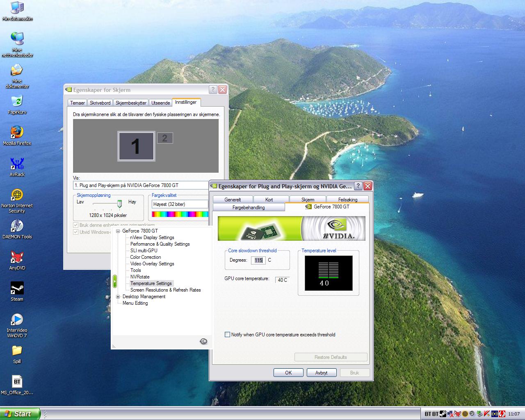This screenshot has height=420, width=525.
Task: Click the GPU core temperature 40 C value
Action: click(282, 280)
